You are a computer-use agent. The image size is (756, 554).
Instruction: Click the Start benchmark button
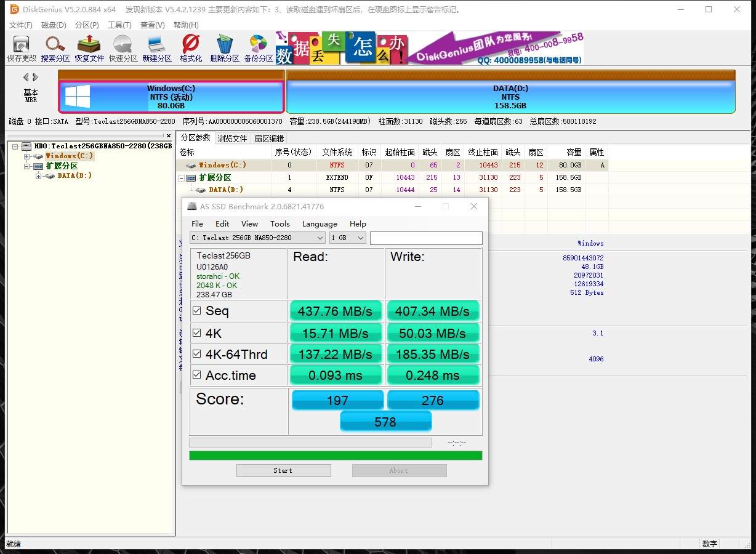(283, 470)
